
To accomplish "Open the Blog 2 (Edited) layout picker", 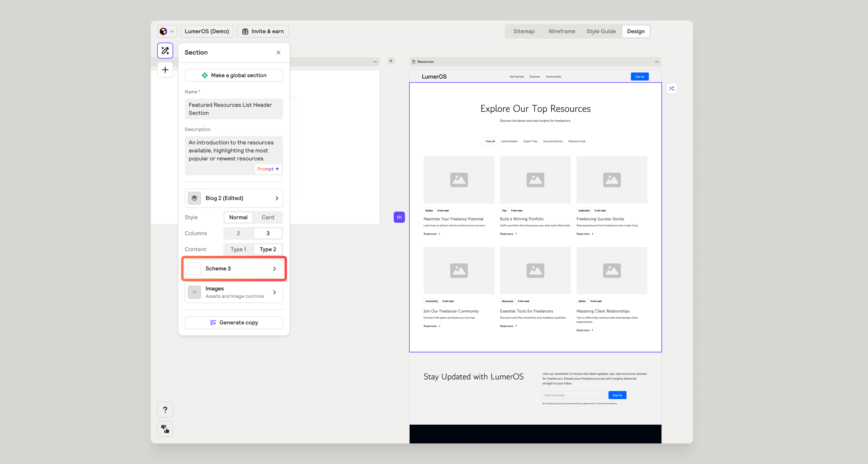I will click(x=234, y=198).
